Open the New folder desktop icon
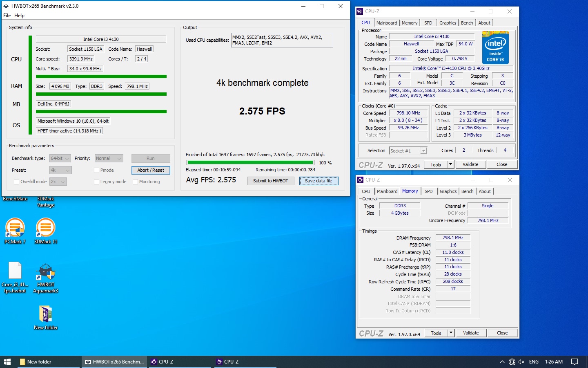The height and width of the screenshot is (368, 588). click(x=46, y=317)
